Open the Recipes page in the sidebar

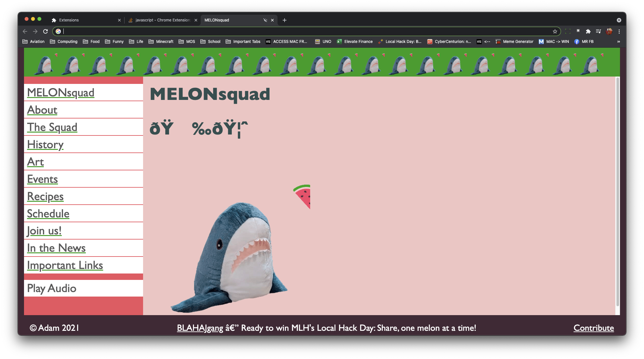45,196
